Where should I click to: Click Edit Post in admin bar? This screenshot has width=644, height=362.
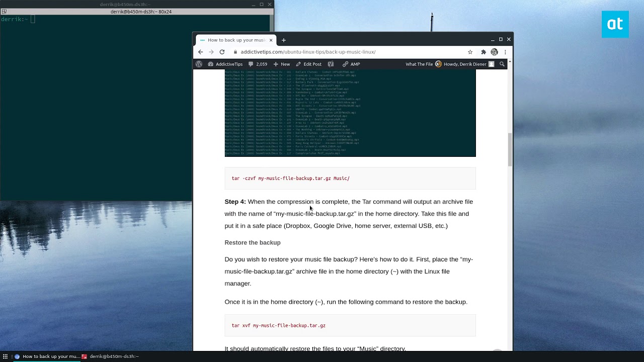308,64
